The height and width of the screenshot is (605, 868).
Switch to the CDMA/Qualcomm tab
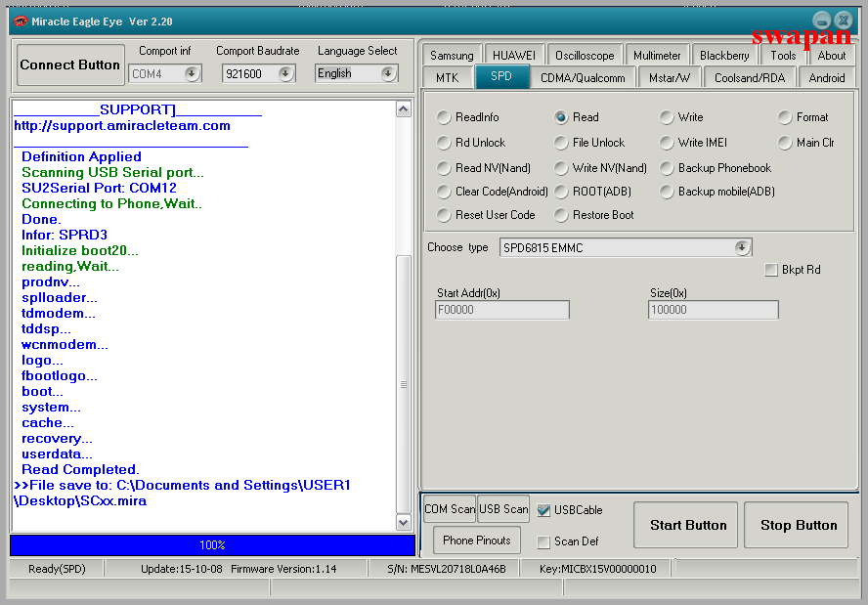(x=583, y=78)
